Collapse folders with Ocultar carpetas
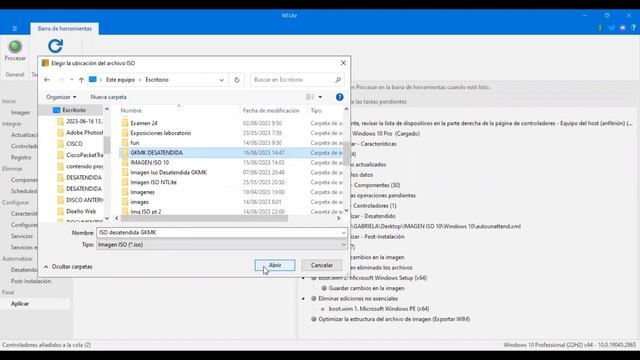Image resolution: width=640 pixels, height=360 pixels. point(68,267)
